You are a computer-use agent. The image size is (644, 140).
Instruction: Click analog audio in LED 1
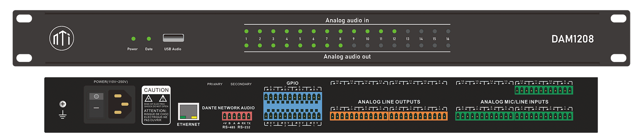(246, 31)
